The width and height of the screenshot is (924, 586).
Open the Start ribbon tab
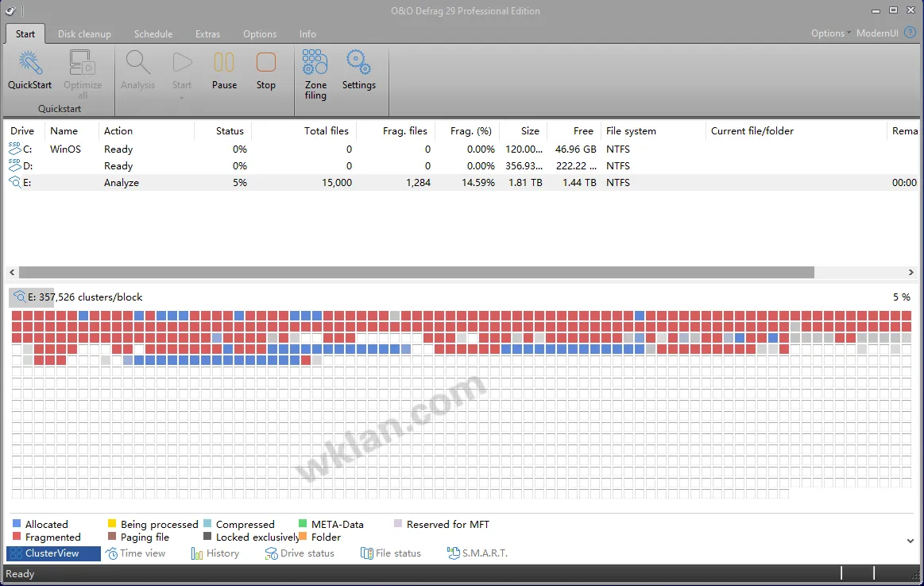click(25, 33)
